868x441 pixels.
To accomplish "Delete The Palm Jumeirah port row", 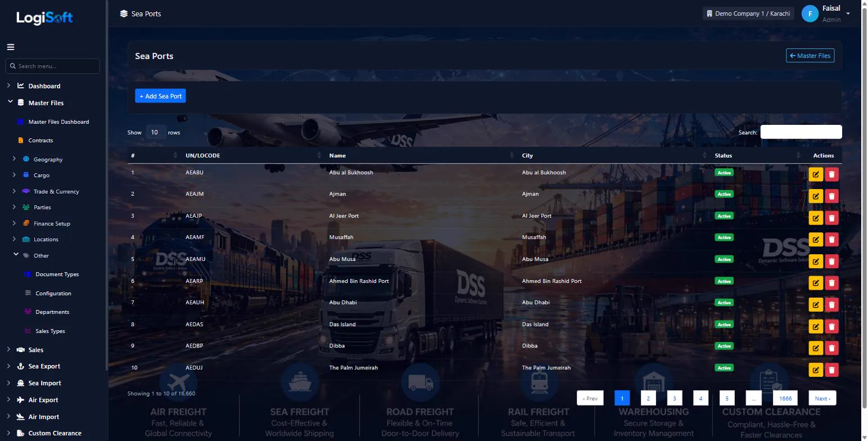I will (x=831, y=370).
